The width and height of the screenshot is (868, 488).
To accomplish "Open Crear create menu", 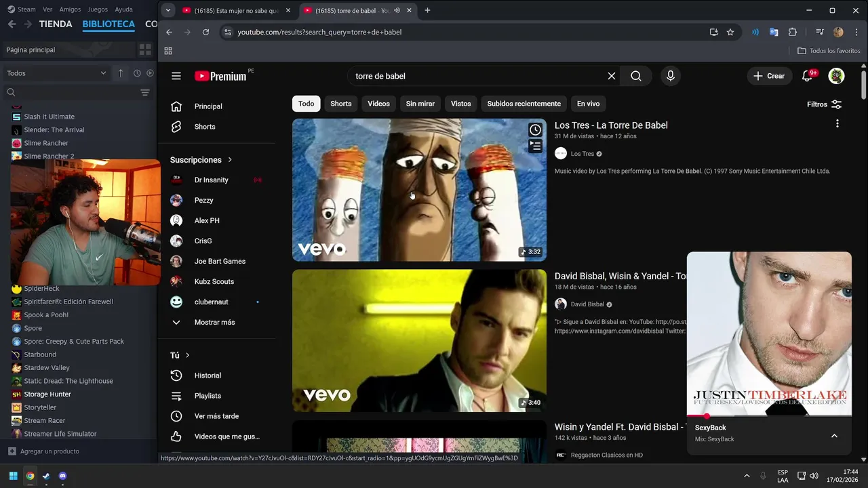I will tap(769, 76).
